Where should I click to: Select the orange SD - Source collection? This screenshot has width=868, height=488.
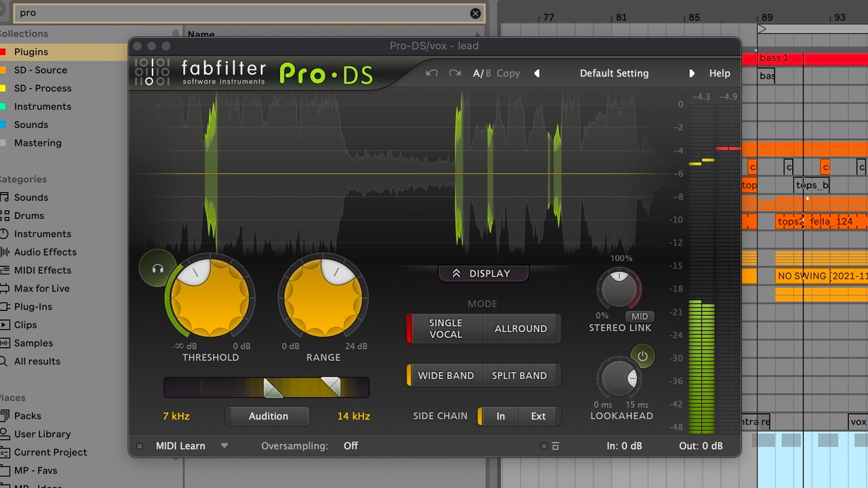(41, 70)
